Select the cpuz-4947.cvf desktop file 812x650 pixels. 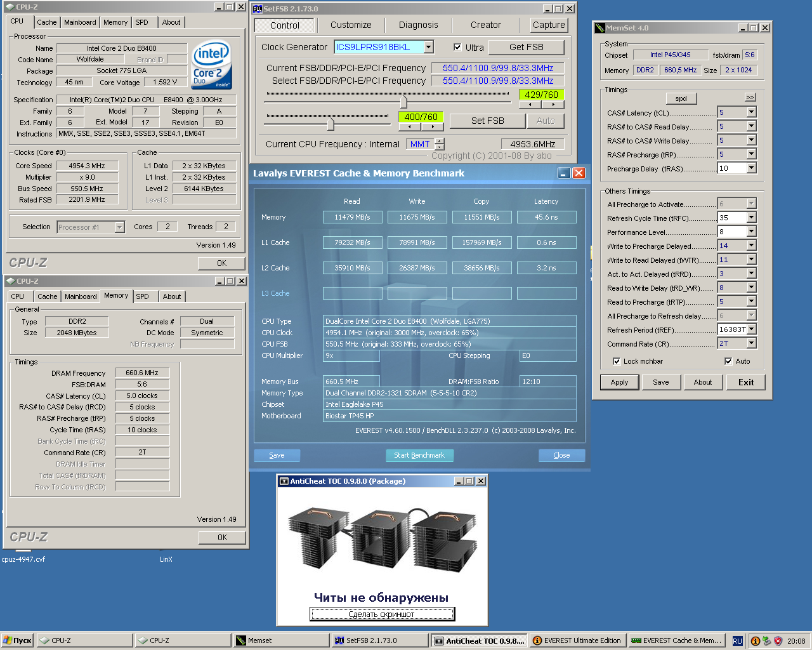[x=23, y=559]
